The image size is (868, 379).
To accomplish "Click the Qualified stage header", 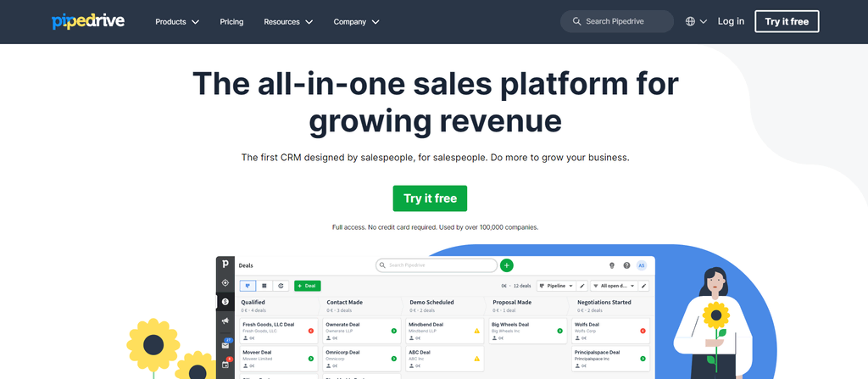I will (x=253, y=303).
